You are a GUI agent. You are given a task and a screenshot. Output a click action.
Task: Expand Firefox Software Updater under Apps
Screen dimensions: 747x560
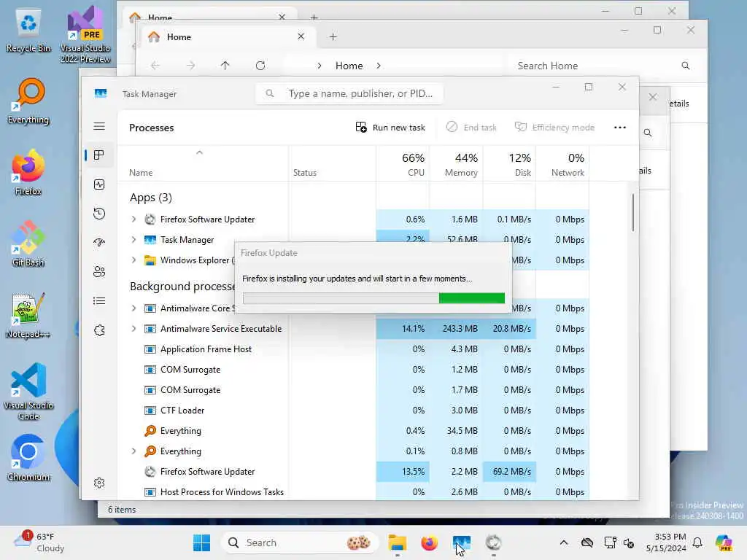(x=134, y=219)
